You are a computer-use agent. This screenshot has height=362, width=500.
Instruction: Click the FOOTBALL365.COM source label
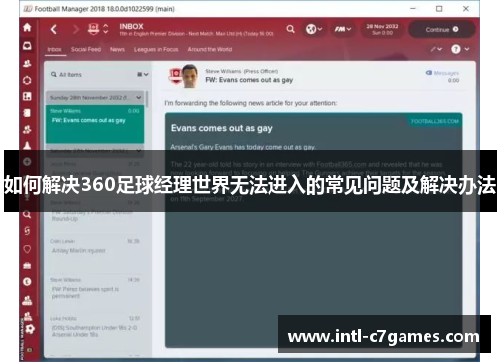(435, 121)
